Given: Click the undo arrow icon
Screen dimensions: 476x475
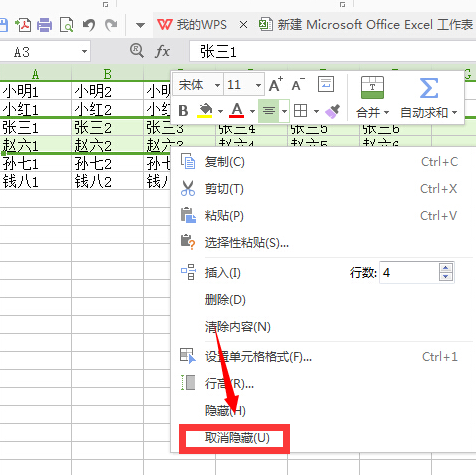Looking at the screenshot, I should tap(89, 25).
